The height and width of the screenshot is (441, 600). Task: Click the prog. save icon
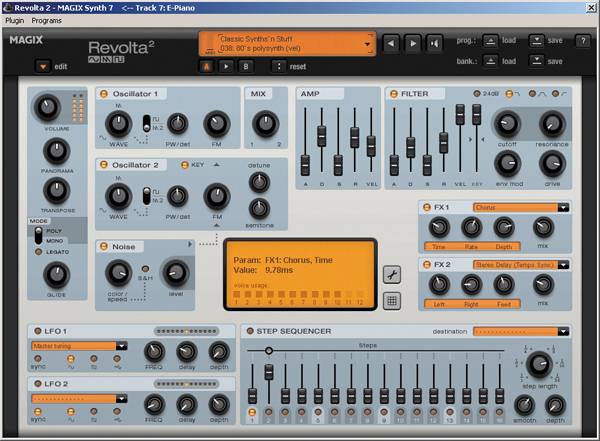[x=536, y=41]
